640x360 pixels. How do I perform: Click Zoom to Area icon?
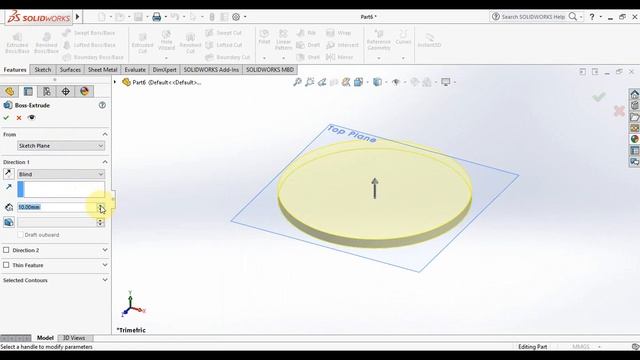click(310, 82)
